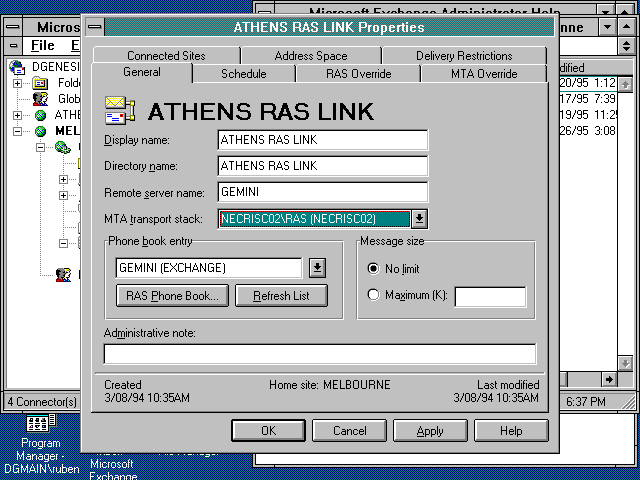Open Program Manager desktop icon
Image resolution: width=640 pixels, height=480 pixels.
40,423
